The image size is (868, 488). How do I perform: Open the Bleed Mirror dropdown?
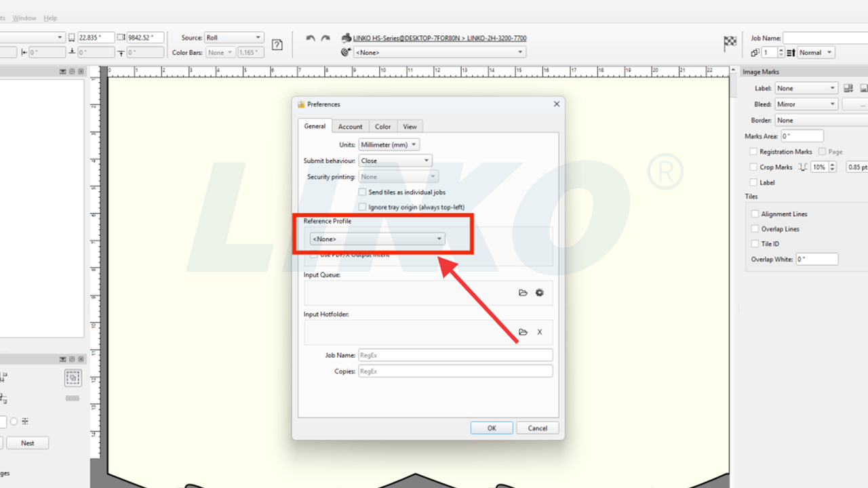pyautogui.click(x=806, y=104)
